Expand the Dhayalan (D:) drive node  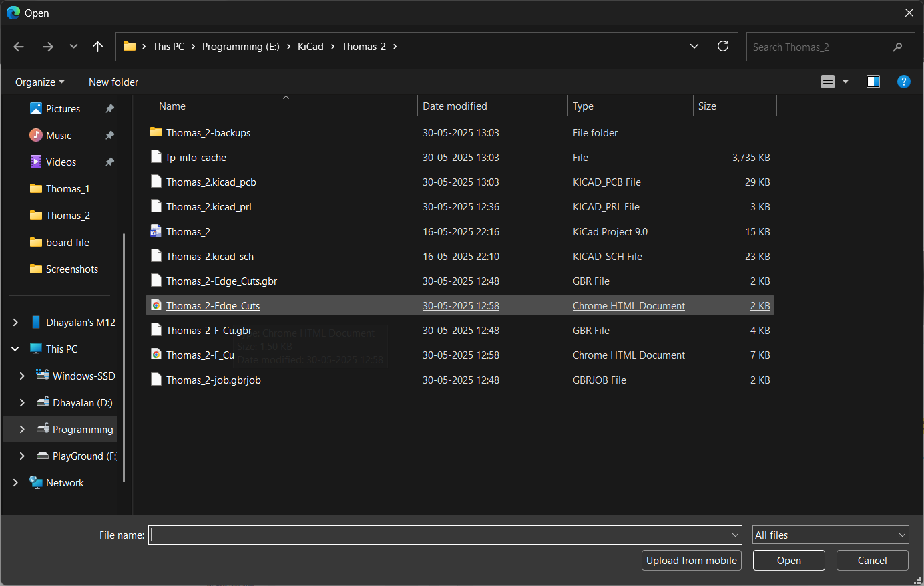(22, 402)
